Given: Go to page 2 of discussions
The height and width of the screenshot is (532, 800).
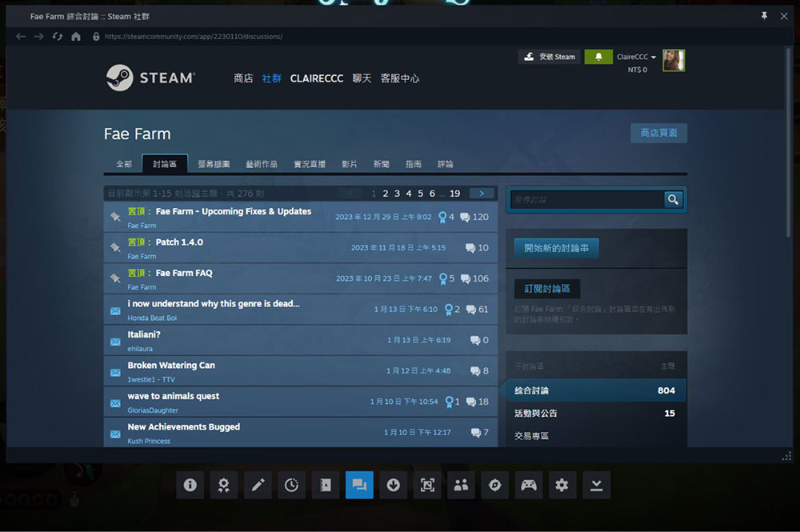Looking at the screenshot, I should pyautogui.click(x=386, y=194).
